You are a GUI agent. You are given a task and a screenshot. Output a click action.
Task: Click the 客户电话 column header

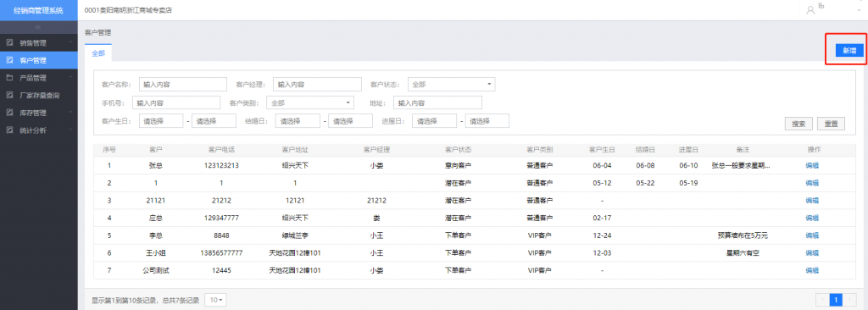tap(221, 150)
